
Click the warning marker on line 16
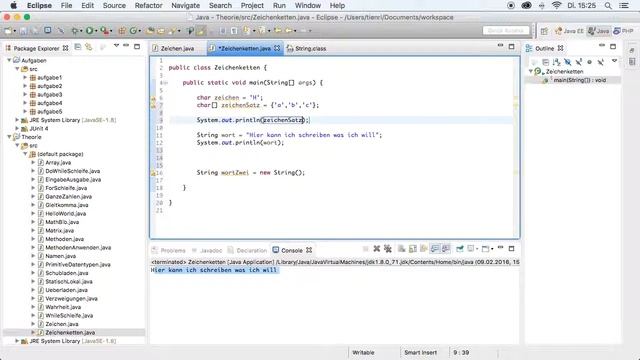[153, 173]
